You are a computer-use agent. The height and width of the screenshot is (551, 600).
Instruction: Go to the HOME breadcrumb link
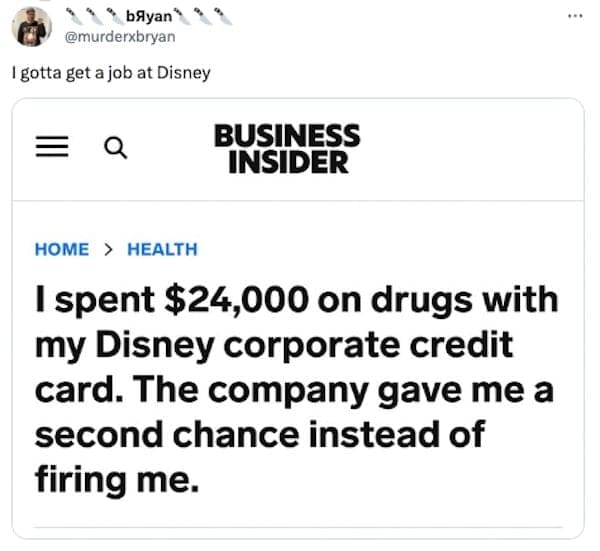pos(61,249)
